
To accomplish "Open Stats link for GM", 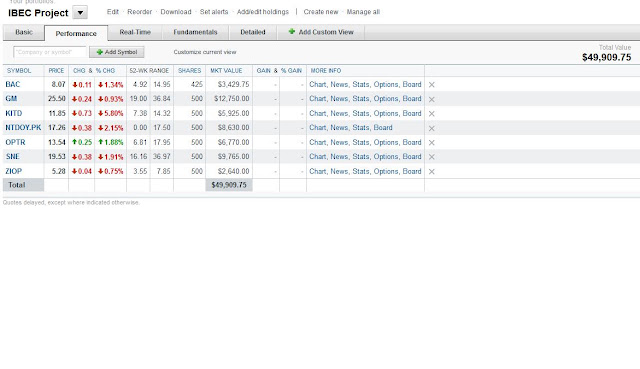I will coord(361,99).
